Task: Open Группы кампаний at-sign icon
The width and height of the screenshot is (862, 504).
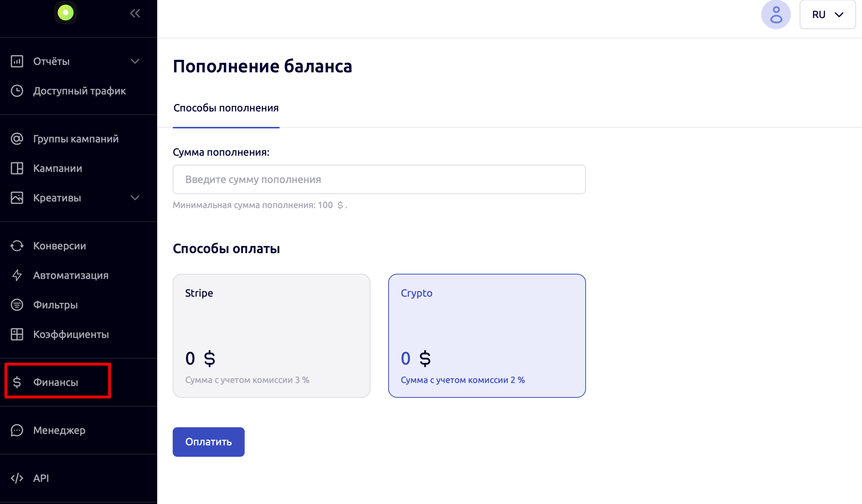Action: (17, 139)
